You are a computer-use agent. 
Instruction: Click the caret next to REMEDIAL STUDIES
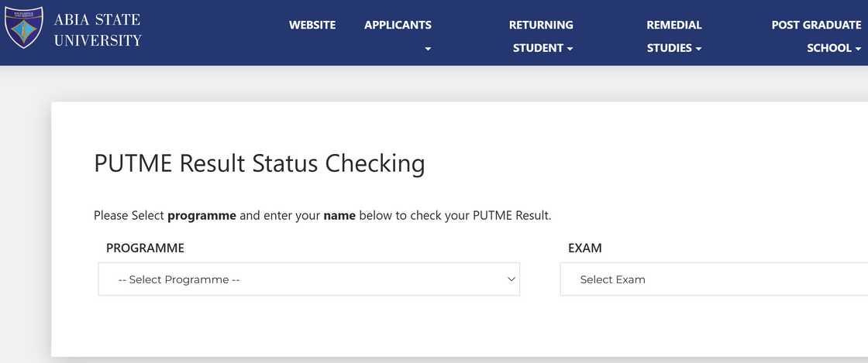point(698,49)
